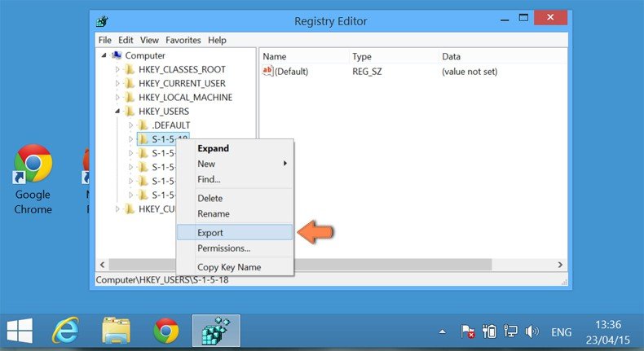
Task: Click the ENG language indicator
Action: [561, 331]
